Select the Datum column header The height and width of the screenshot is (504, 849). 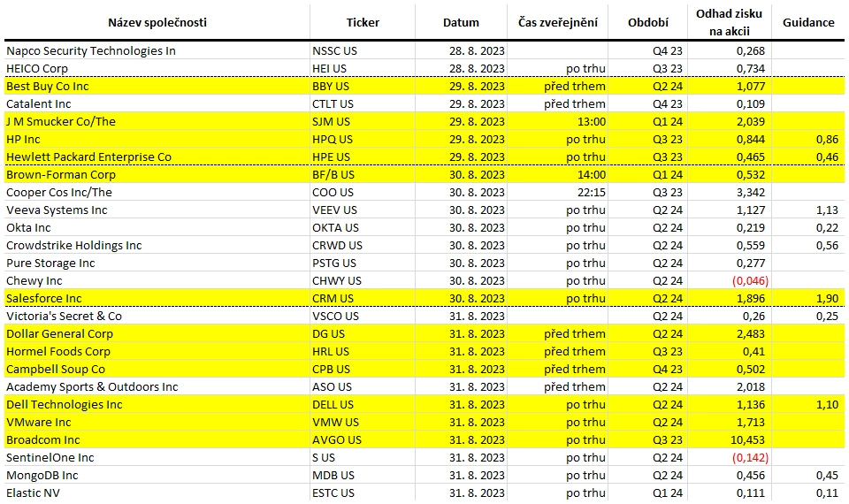tap(461, 22)
